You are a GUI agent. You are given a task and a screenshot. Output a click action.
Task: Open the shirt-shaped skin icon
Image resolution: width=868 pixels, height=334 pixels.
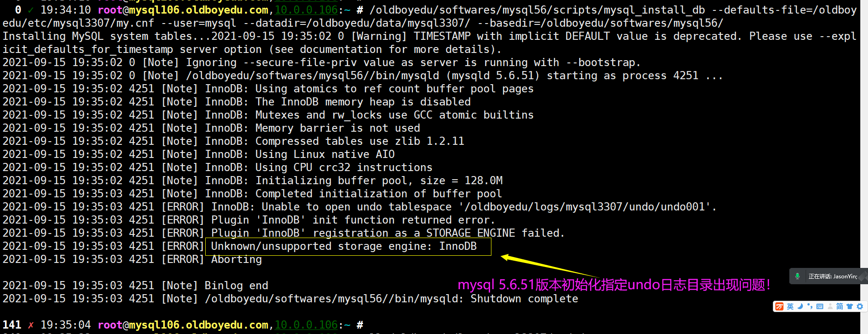click(849, 306)
